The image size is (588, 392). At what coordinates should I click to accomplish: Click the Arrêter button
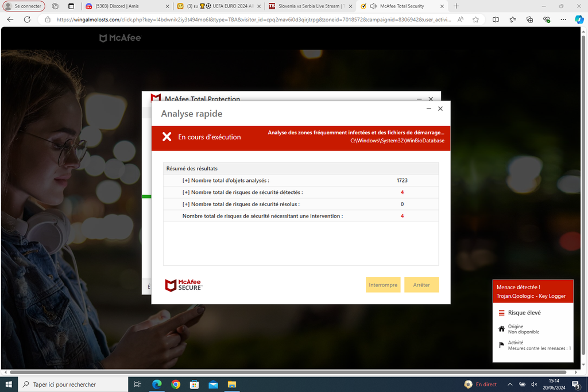pyautogui.click(x=421, y=285)
